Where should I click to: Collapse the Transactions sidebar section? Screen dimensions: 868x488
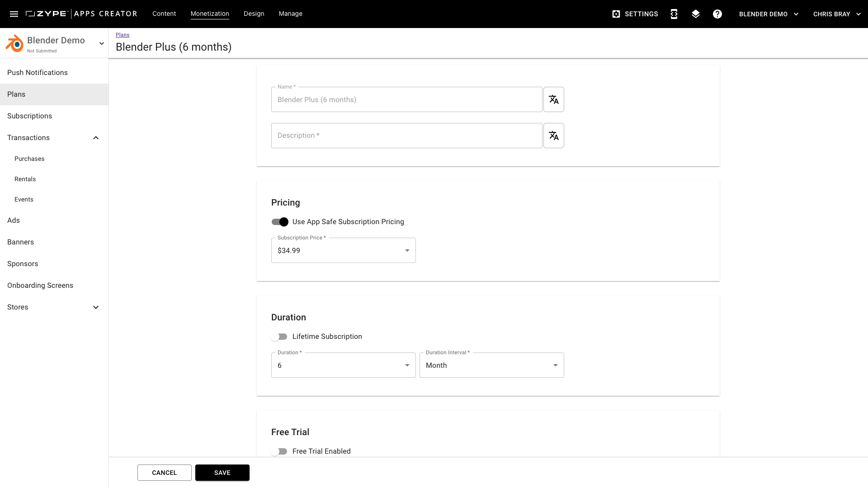point(96,138)
